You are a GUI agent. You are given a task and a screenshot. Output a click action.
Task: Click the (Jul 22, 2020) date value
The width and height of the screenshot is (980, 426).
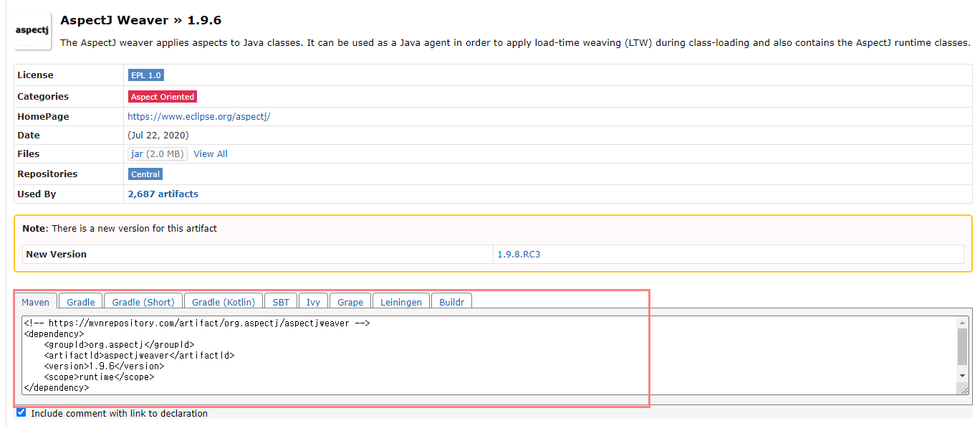point(158,135)
